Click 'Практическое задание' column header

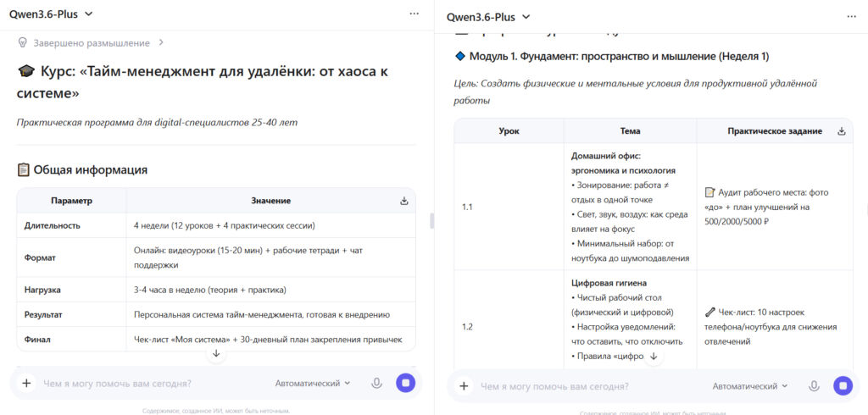775,131
